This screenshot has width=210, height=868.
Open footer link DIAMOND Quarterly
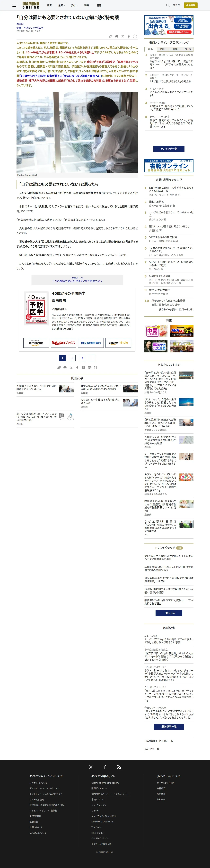pos(102,821)
